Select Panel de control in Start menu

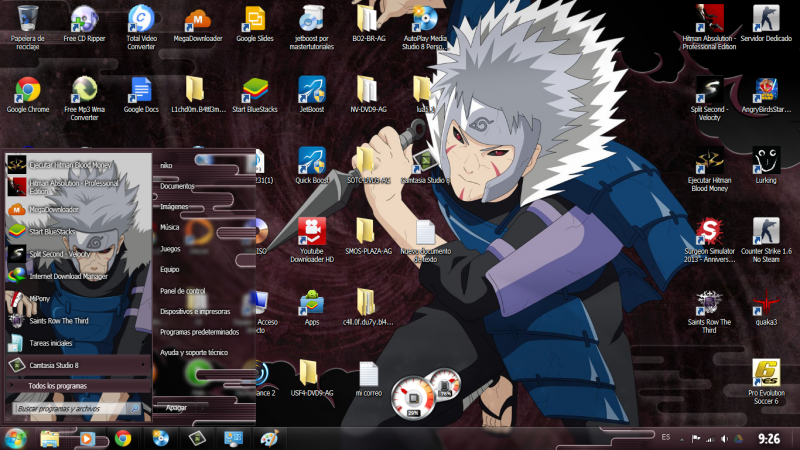tap(182, 290)
